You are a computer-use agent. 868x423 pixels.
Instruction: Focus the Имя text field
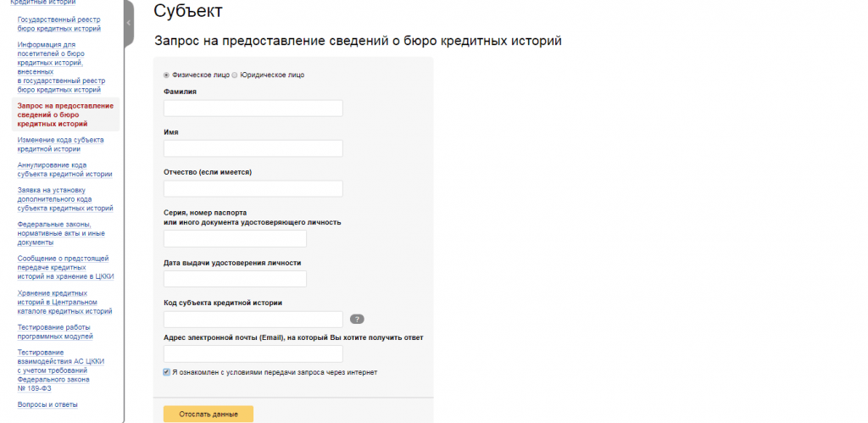[253, 148]
